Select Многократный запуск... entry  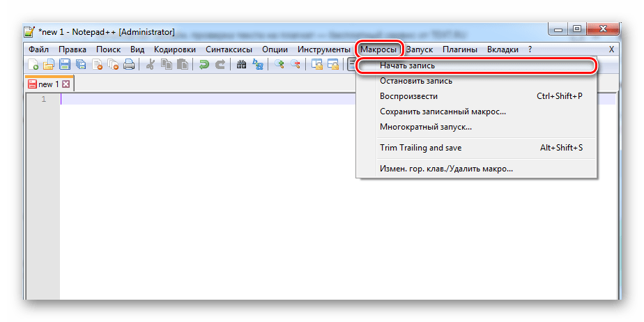tap(477, 128)
